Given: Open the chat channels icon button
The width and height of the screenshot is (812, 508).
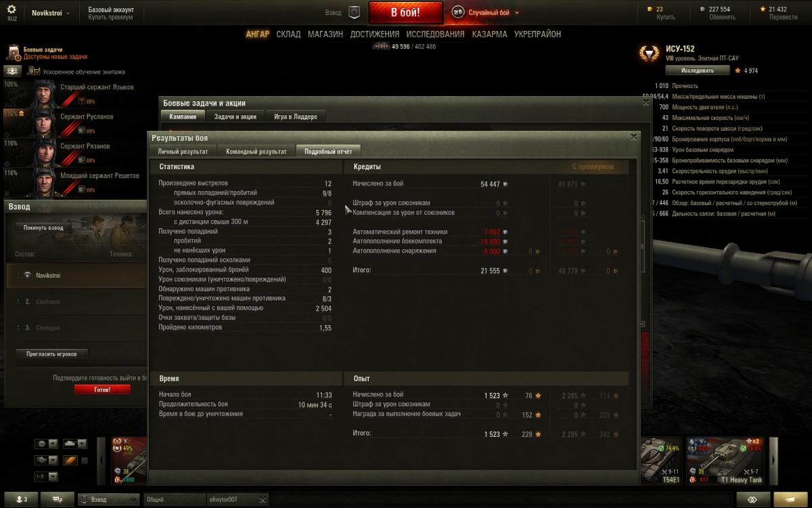Looking at the screenshot, I should click(58, 499).
